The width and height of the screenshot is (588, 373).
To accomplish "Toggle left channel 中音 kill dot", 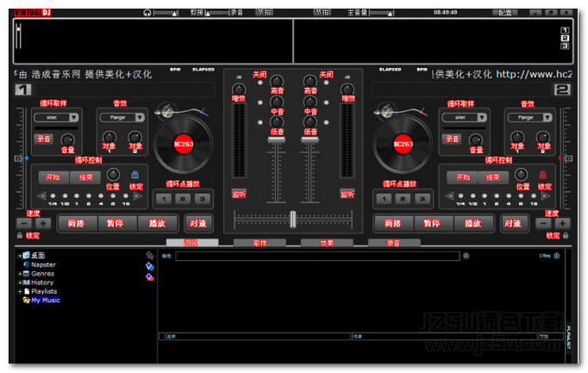I will pos(260,103).
